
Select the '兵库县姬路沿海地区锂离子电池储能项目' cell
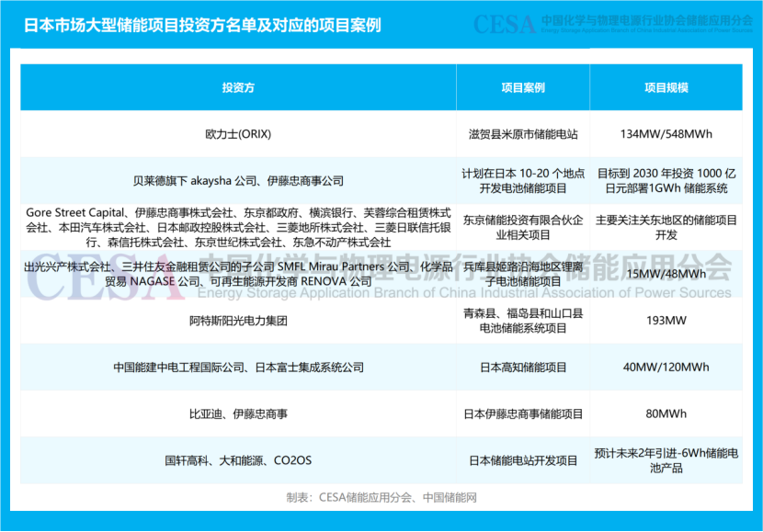tap(523, 274)
